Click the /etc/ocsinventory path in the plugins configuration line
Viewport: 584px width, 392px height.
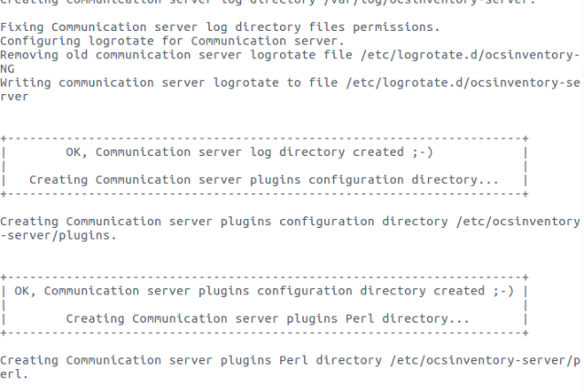[x=518, y=222]
